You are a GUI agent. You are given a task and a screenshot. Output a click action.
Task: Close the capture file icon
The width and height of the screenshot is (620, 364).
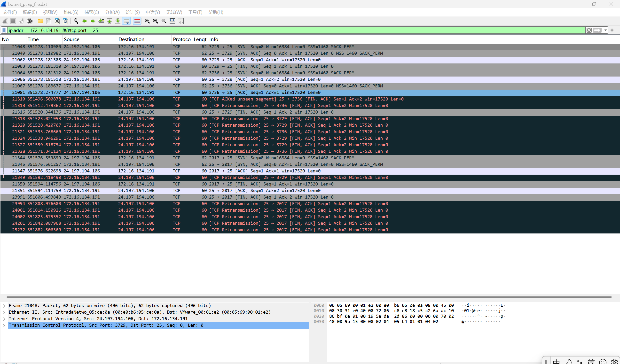57,21
